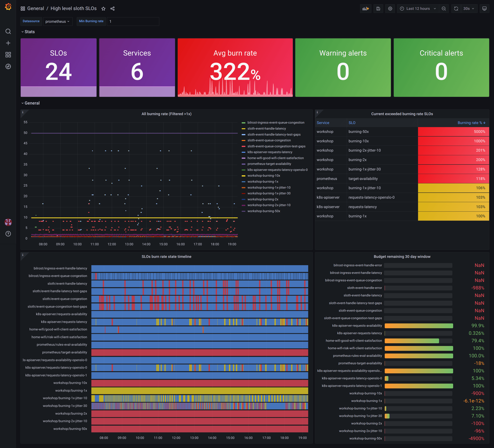Open dashboard settings gear icon
Image resolution: width=494 pixels, height=448 pixels.
pyautogui.click(x=390, y=9)
